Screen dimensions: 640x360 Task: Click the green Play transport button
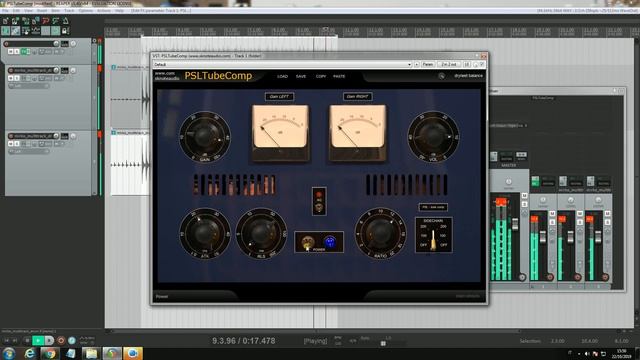coord(38,340)
